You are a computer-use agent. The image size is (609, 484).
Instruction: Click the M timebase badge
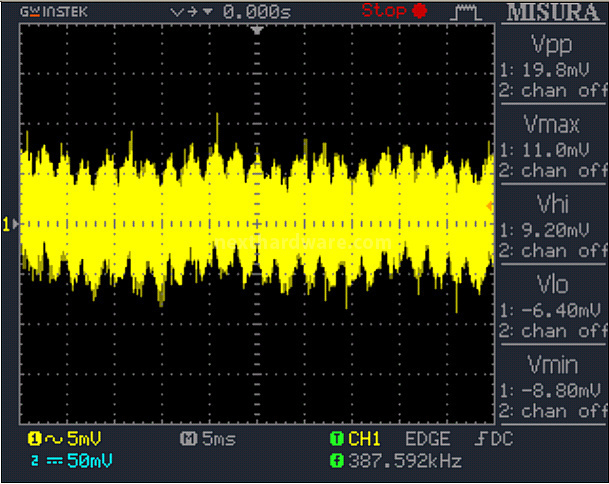coord(189,439)
